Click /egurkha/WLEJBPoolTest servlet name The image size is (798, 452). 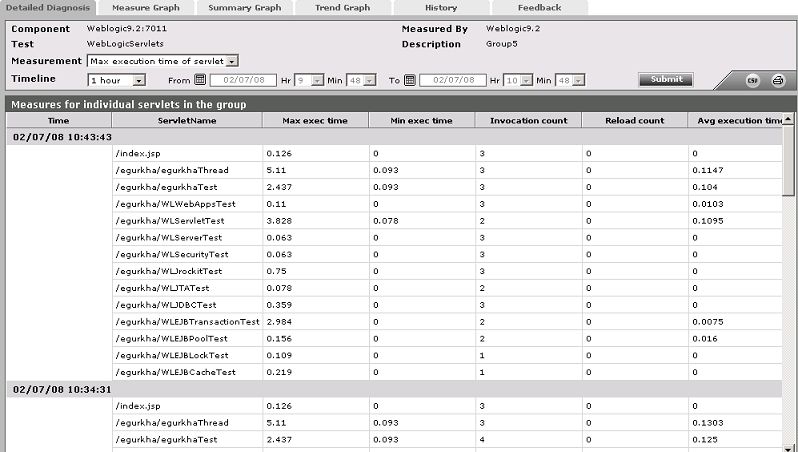point(172,338)
